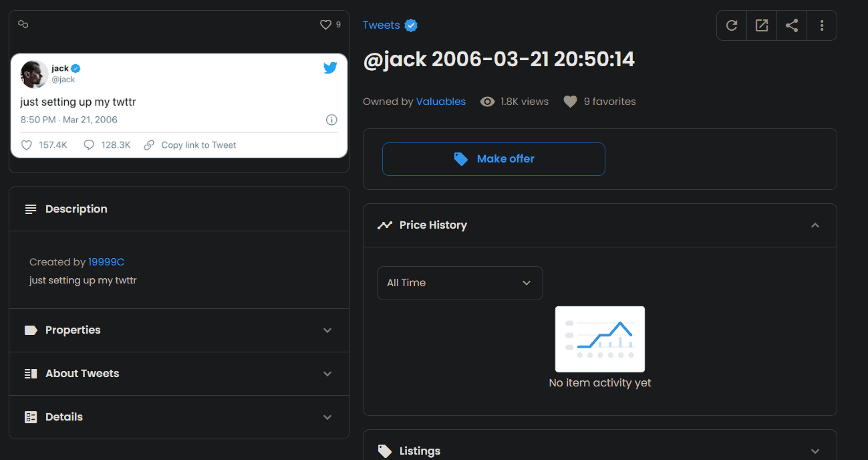Click the @jack handle in tweet
The image size is (868, 460).
(x=63, y=80)
